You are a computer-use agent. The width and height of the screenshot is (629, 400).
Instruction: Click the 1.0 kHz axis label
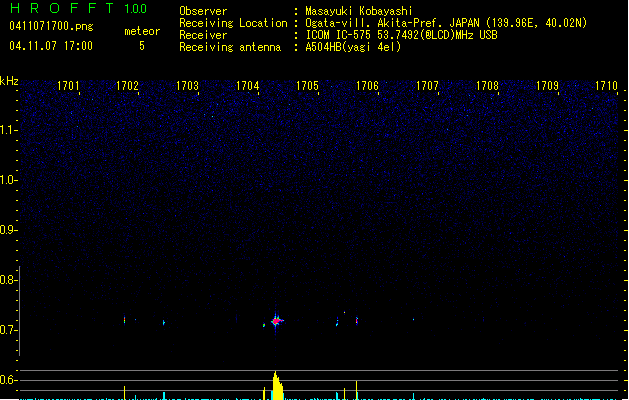point(8,180)
